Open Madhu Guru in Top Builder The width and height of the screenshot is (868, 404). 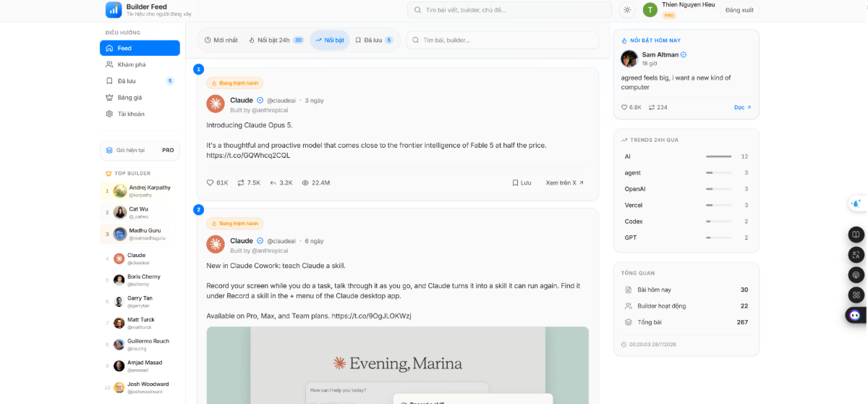140,234
